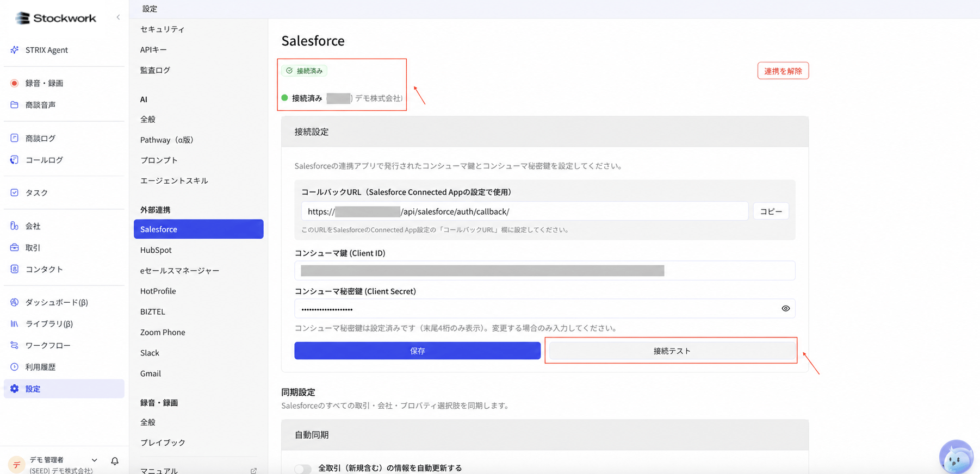The width and height of the screenshot is (980, 474).
Task: Open コールログ icon
Action: click(x=15, y=160)
